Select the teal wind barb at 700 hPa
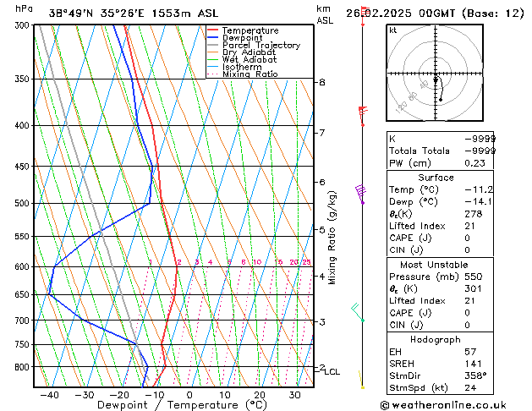 click(358, 312)
